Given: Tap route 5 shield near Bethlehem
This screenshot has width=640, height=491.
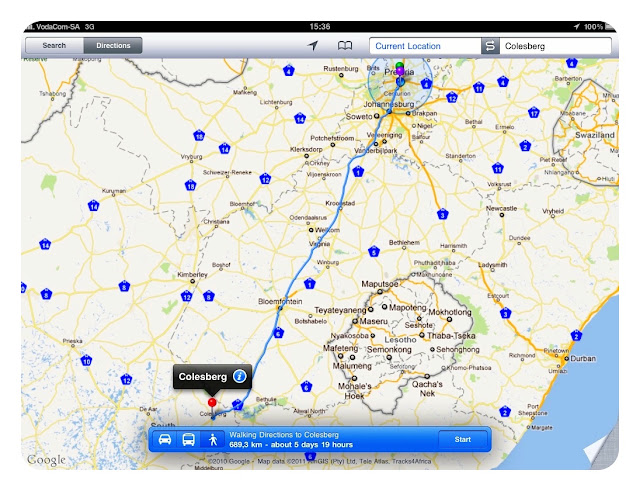Looking at the screenshot, I should click(x=373, y=251).
